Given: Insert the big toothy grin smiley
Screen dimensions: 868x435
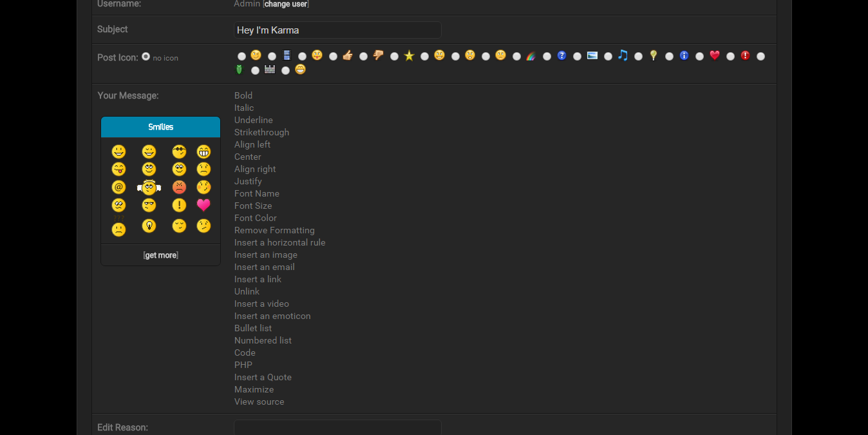Looking at the screenshot, I should (203, 152).
